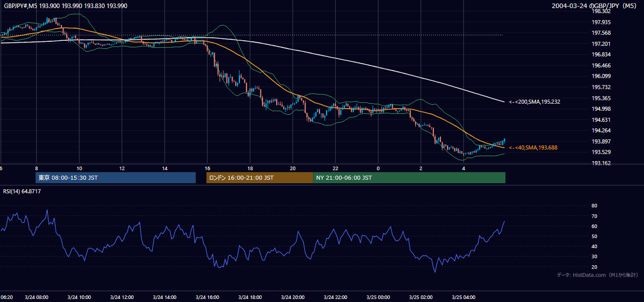Click price axis value 197.935

pos(601,22)
